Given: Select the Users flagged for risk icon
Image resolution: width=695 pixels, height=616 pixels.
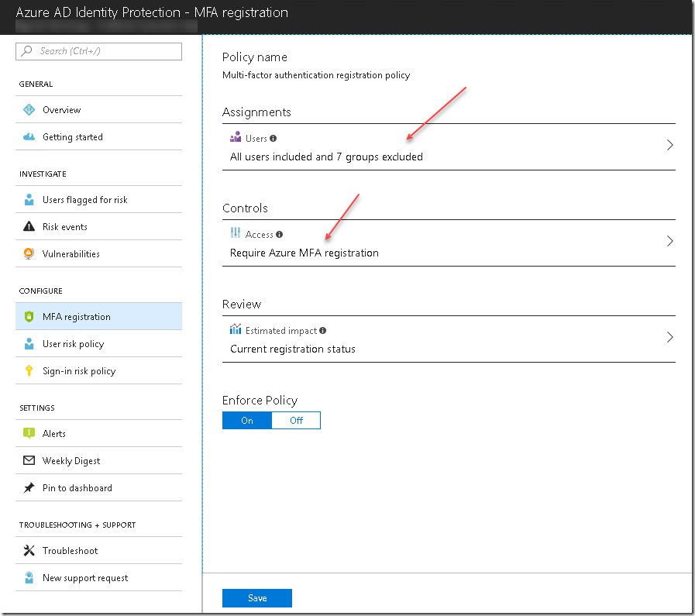Looking at the screenshot, I should pyautogui.click(x=28, y=199).
